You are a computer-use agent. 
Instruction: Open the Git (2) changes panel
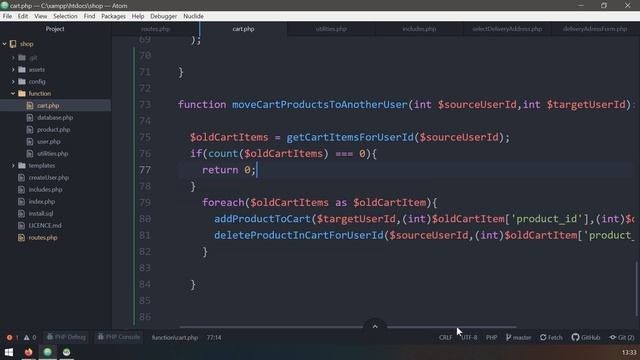622,338
